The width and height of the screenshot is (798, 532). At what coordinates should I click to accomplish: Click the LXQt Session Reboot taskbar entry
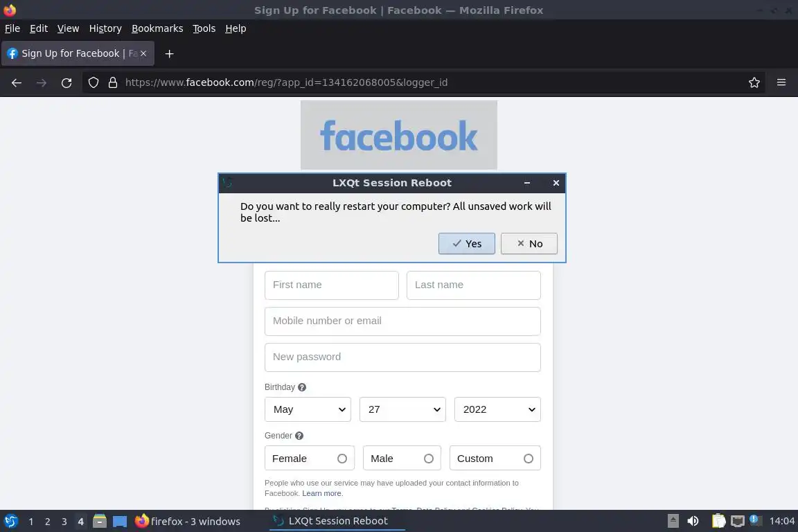pyautogui.click(x=337, y=521)
